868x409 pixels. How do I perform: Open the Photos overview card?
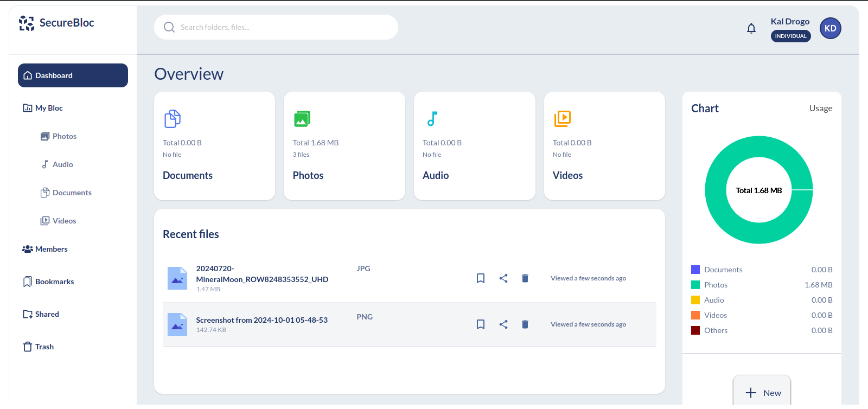[x=344, y=146]
